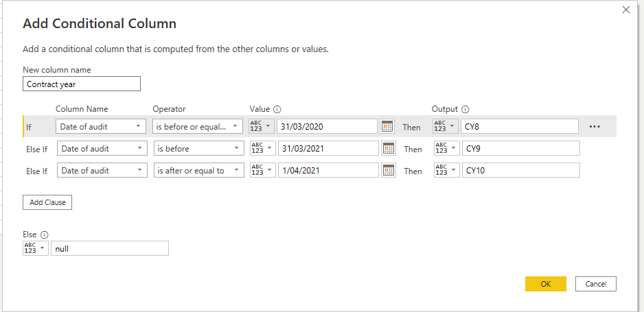Open Column Name dropdown in CY10 row
Image resolution: width=644 pixels, height=312 pixels.
102,170
